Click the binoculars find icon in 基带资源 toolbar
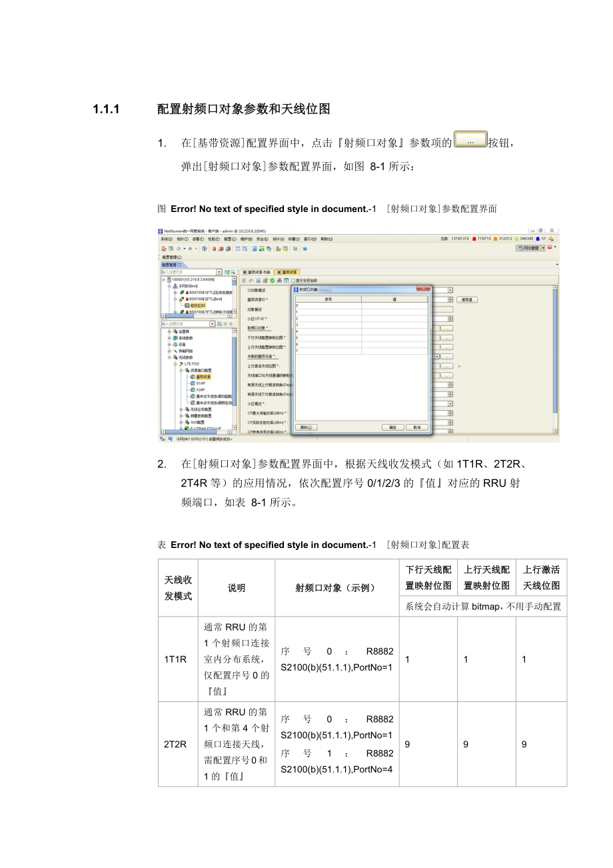 tap(279, 280)
